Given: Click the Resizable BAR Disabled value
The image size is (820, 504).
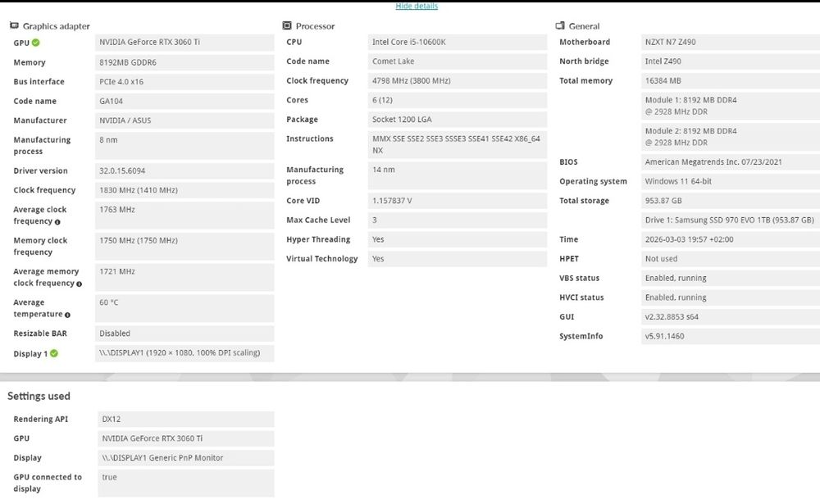Looking at the screenshot, I should point(184,333).
